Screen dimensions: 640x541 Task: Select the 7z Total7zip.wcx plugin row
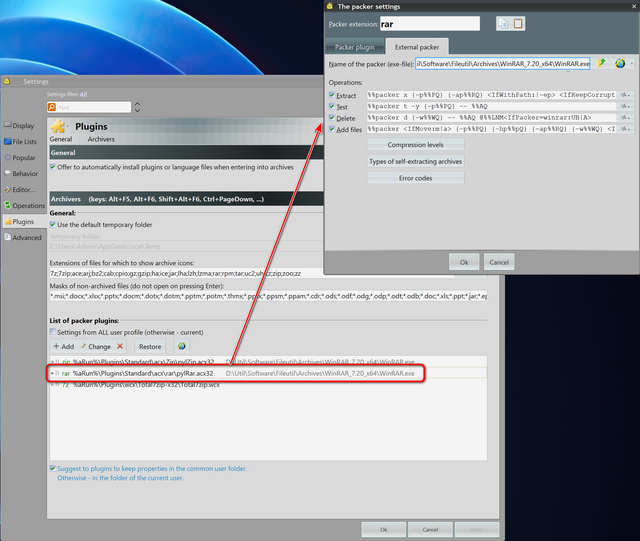(268, 385)
